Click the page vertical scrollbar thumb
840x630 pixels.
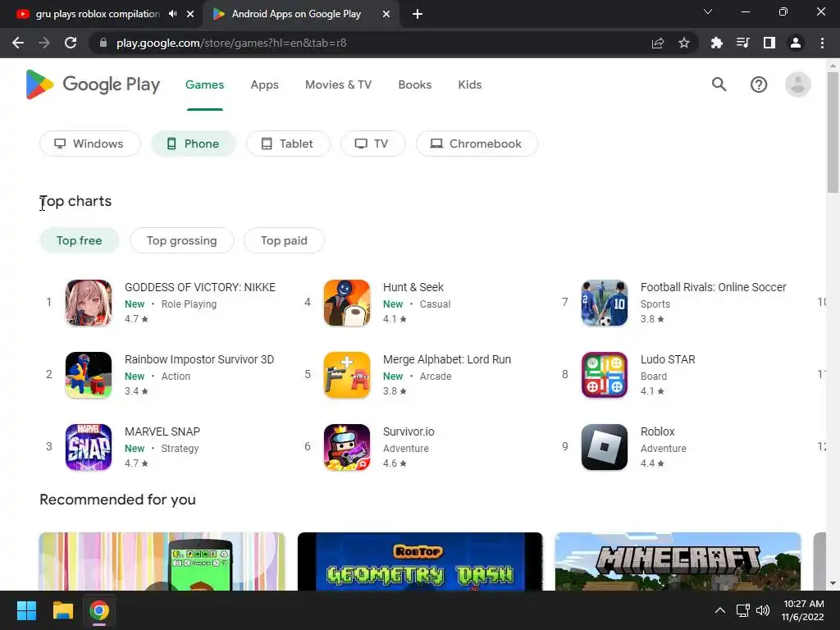pyautogui.click(x=833, y=132)
